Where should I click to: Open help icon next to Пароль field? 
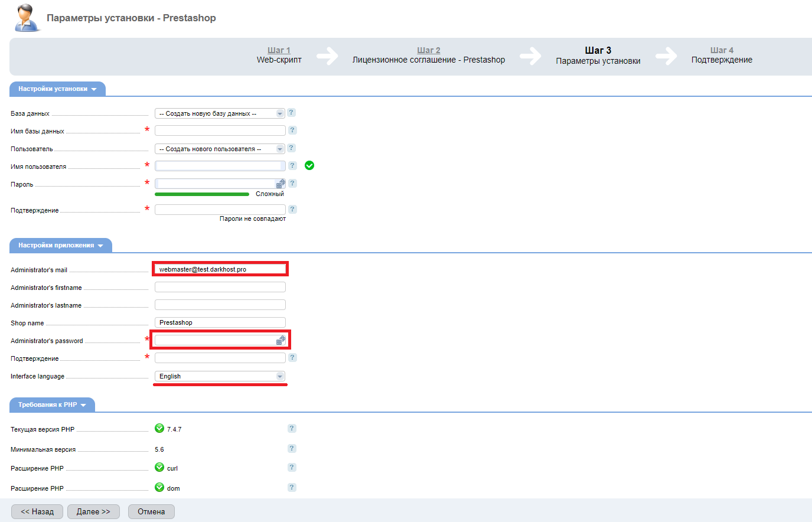[x=292, y=183]
